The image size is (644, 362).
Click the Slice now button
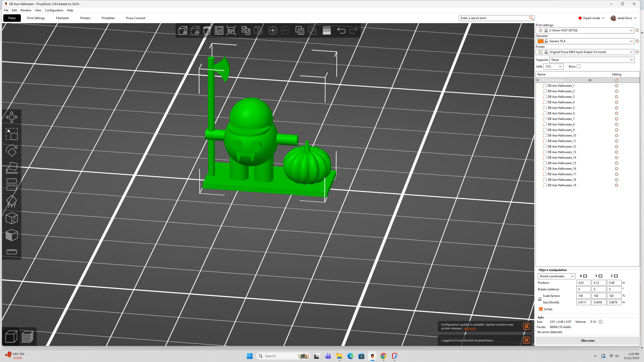point(588,341)
